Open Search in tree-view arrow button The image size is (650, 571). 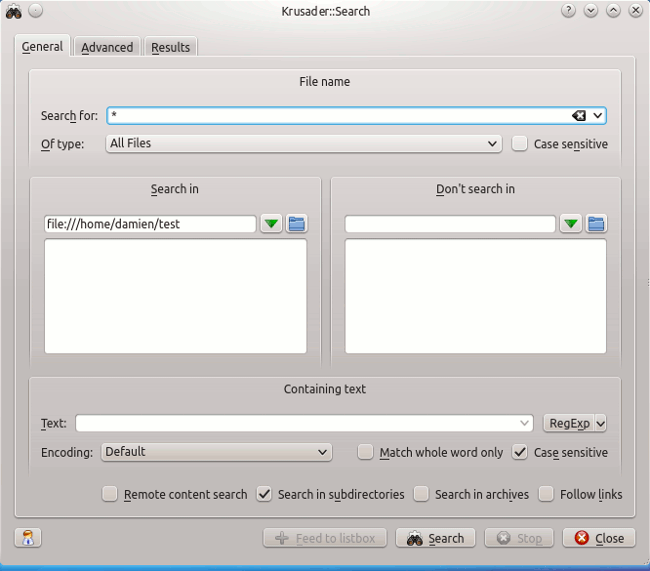(x=272, y=224)
